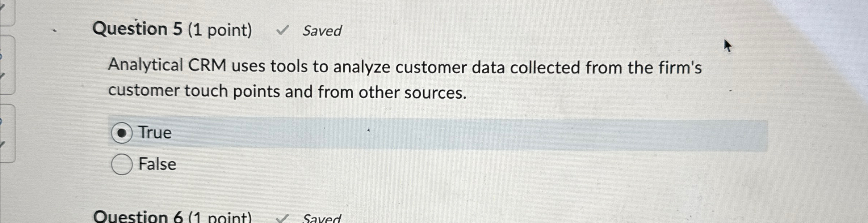Open the middle question tile in the left sidebar
Screen dimensions: 868x223
pos(7,65)
